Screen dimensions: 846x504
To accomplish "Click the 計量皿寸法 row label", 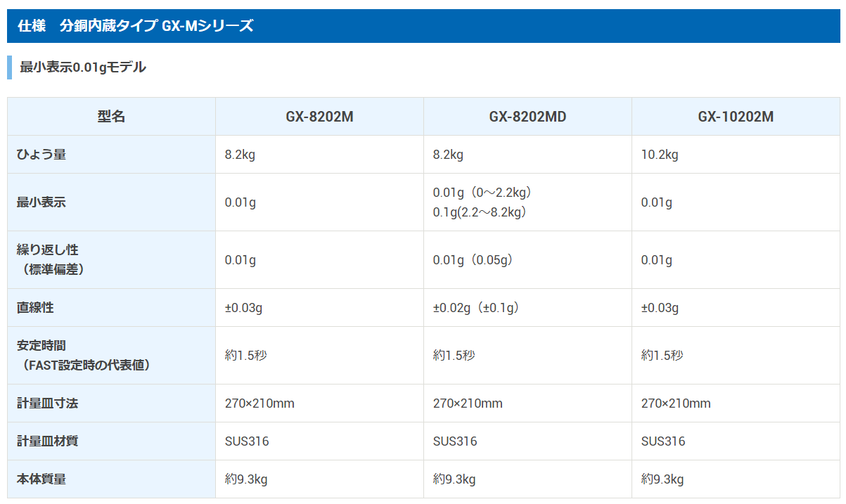I will [x=47, y=403].
